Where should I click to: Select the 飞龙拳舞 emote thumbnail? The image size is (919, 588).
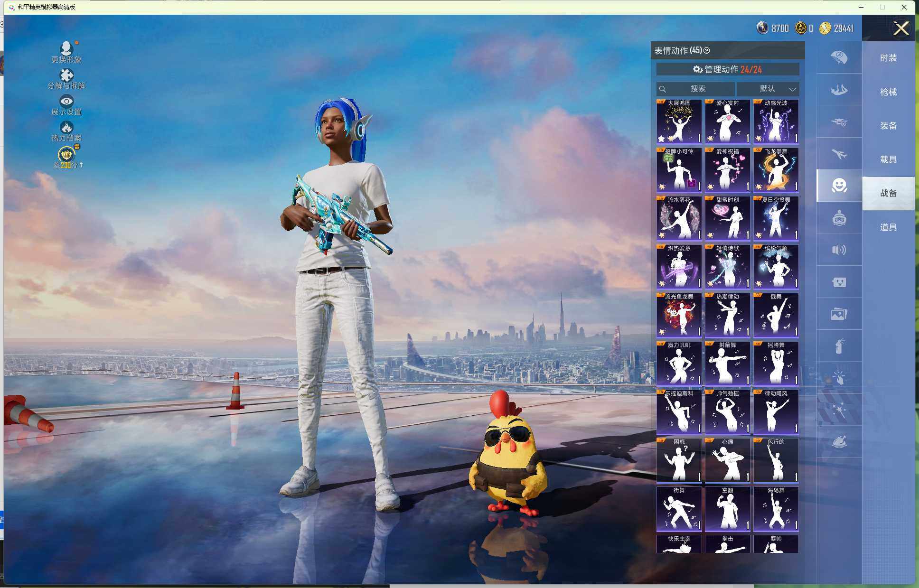[776, 170]
